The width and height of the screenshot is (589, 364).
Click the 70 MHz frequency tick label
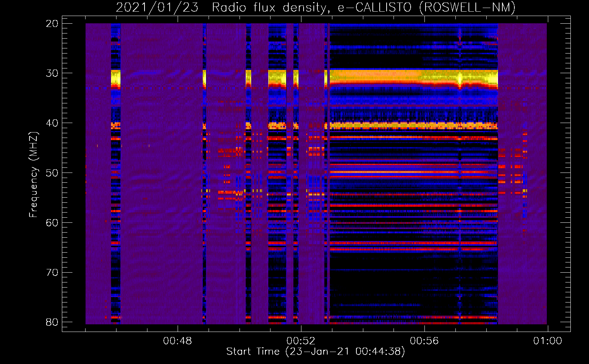click(x=52, y=273)
